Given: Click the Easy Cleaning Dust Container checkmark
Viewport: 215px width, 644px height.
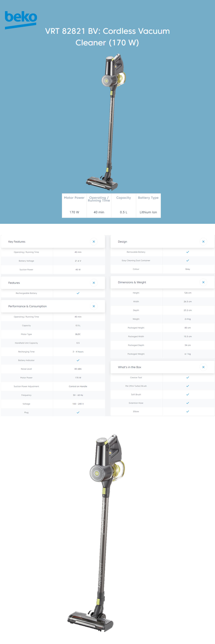Looking at the screenshot, I should coord(188,261).
